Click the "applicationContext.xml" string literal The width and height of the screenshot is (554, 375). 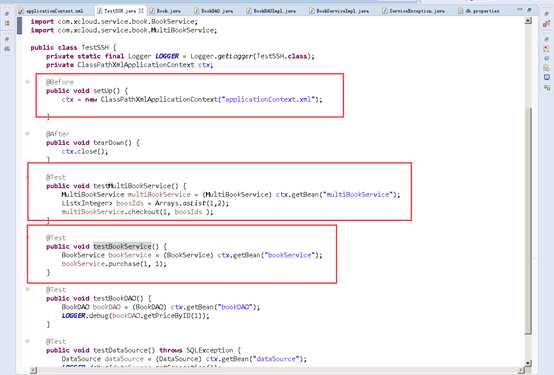click(268, 99)
